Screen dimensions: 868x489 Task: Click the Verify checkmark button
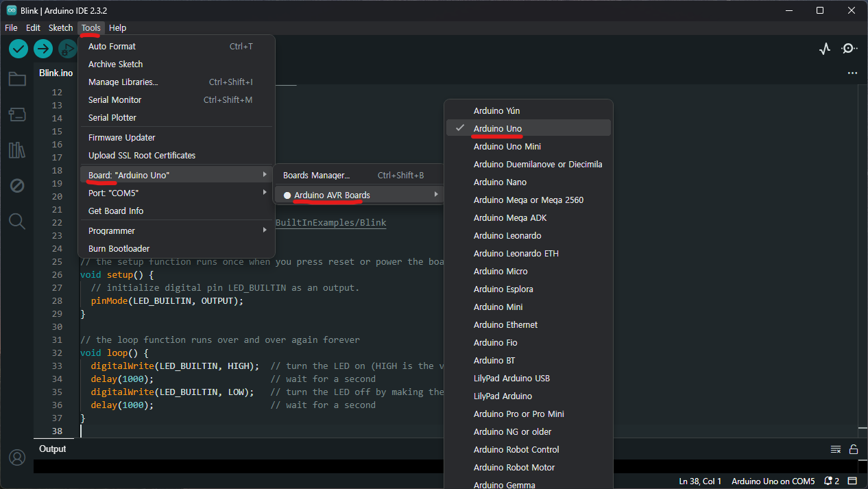pyautogui.click(x=19, y=49)
